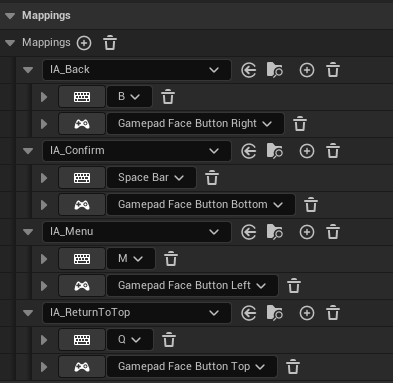Screen dimensions: 393x383
Task: Browse to IA_Menu asset in Content Browser
Action: (x=275, y=232)
